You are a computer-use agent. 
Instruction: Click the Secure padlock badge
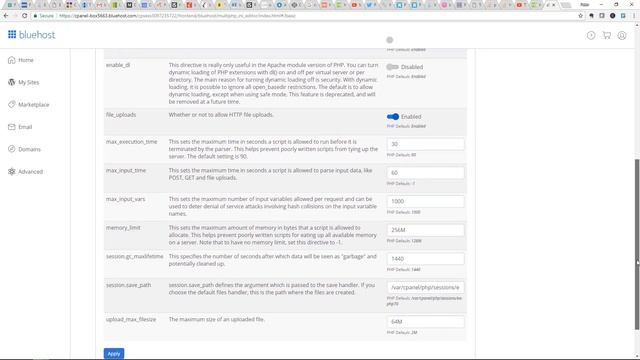(44, 16)
